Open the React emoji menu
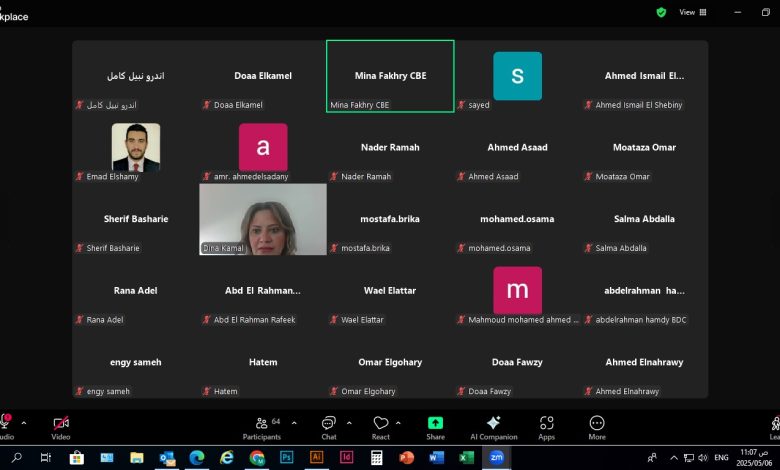This screenshot has height=470, width=780. pos(381,428)
